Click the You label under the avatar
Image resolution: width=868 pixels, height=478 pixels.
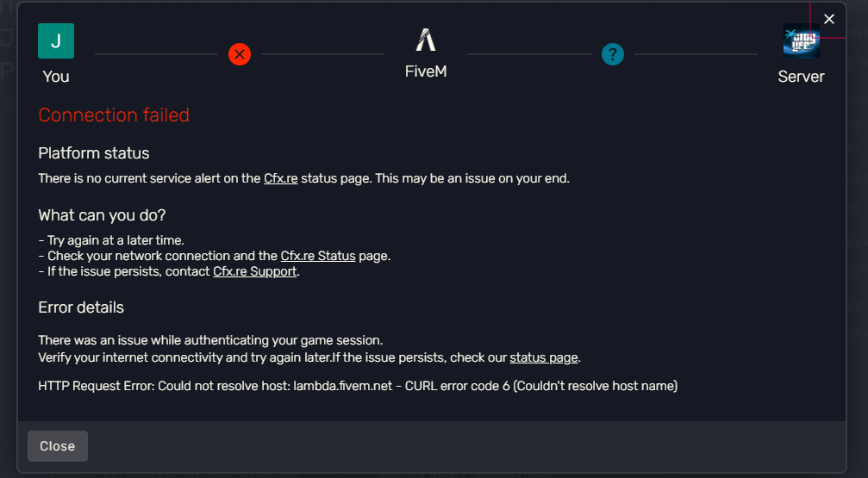(x=56, y=77)
